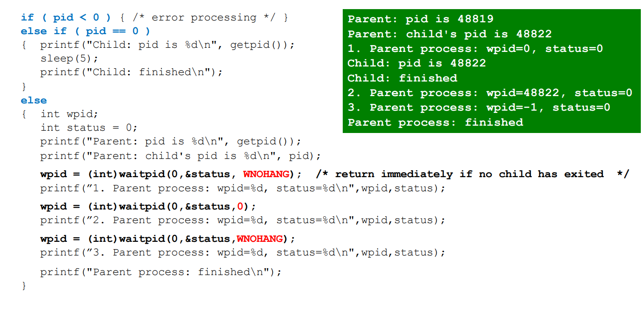This screenshot has width=644, height=332.
Task: Click the blue 'else if ( pid == 0 )' line
Action: 86,31
